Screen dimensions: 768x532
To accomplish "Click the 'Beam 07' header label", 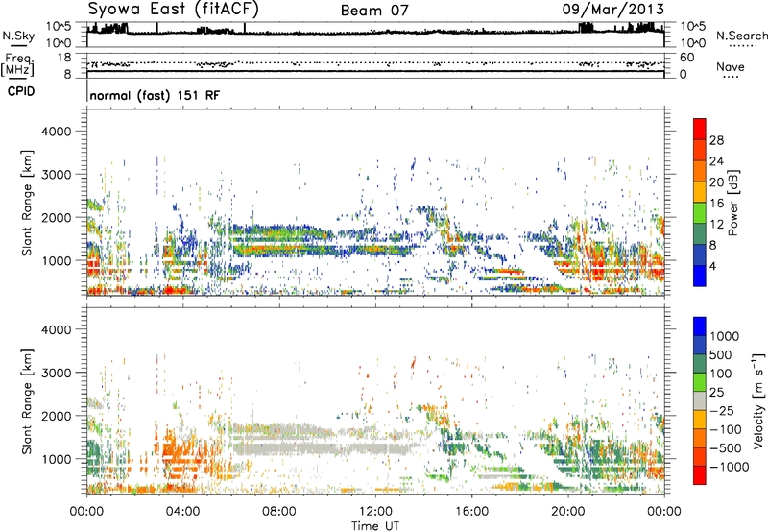I will click(374, 11).
